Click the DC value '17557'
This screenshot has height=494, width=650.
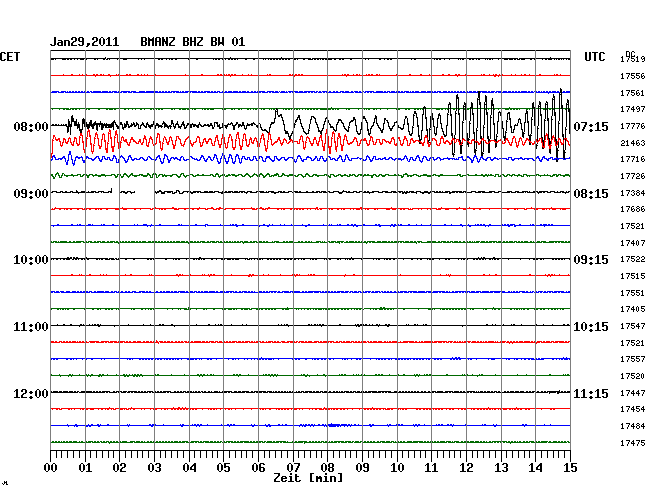click(633, 359)
